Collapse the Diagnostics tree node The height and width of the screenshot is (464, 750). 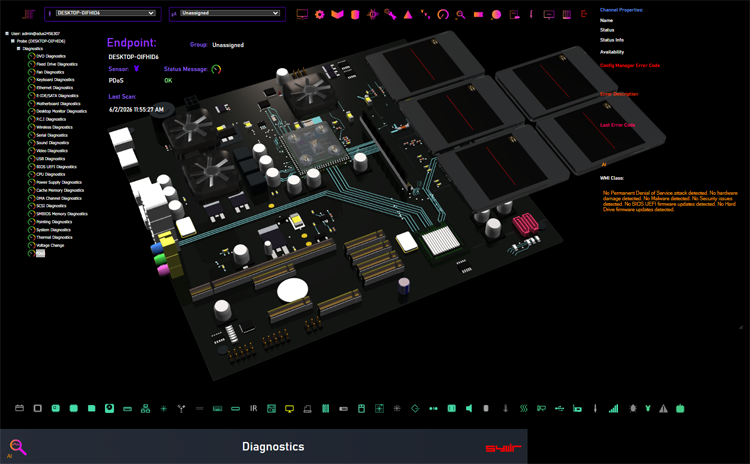[x=19, y=48]
